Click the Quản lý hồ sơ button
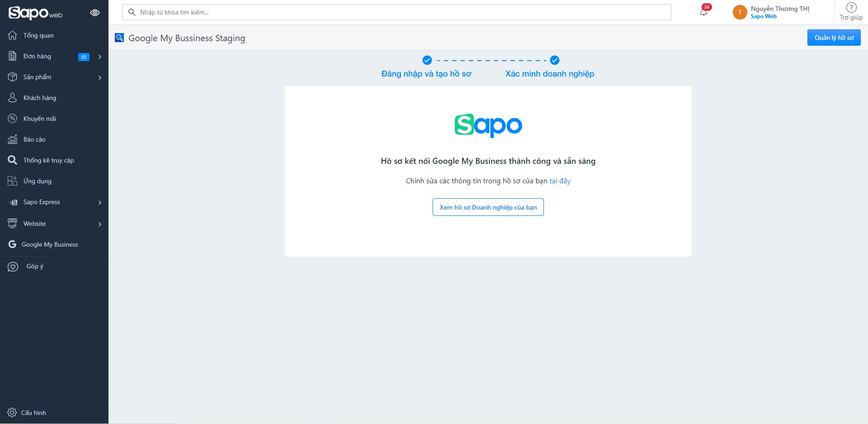Screen dimensions: 868x424 [834, 38]
